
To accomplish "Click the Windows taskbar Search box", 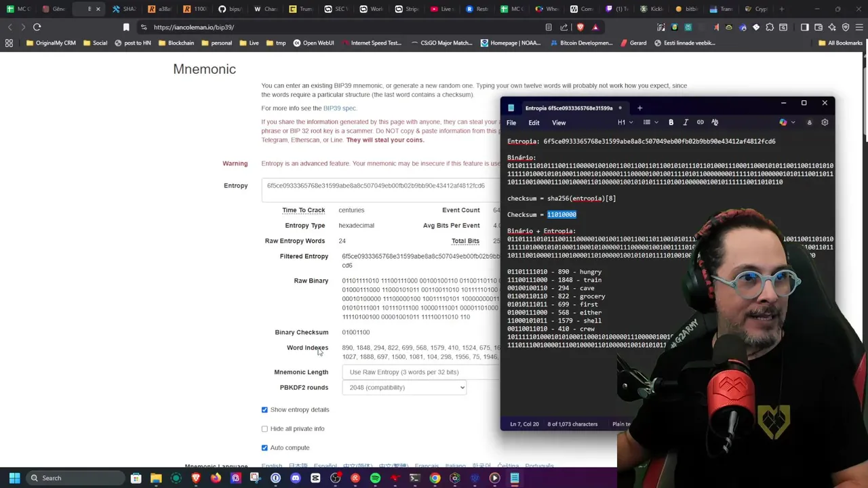I will tap(75, 478).
